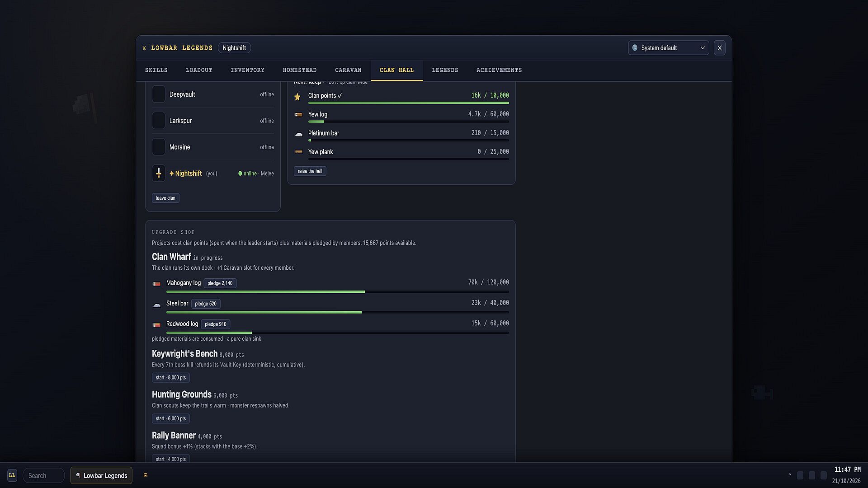Click the 'raise the hall' button
The image size is (868, 488).
[x=310, y=171]
